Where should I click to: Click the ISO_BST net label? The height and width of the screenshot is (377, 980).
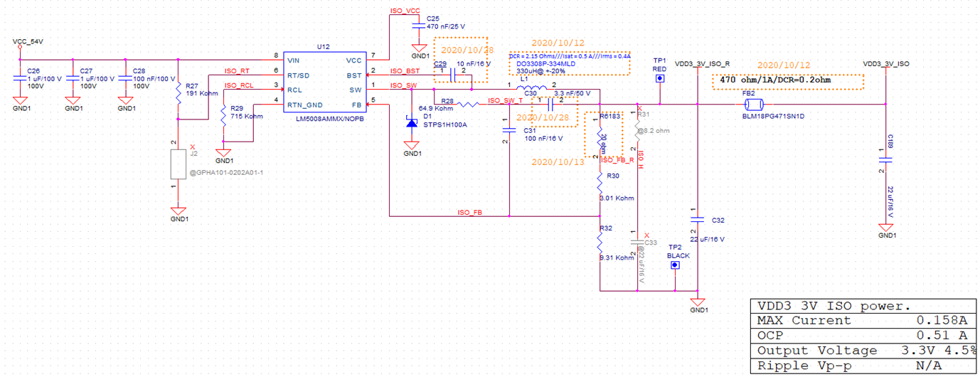(x=405, y=71)
